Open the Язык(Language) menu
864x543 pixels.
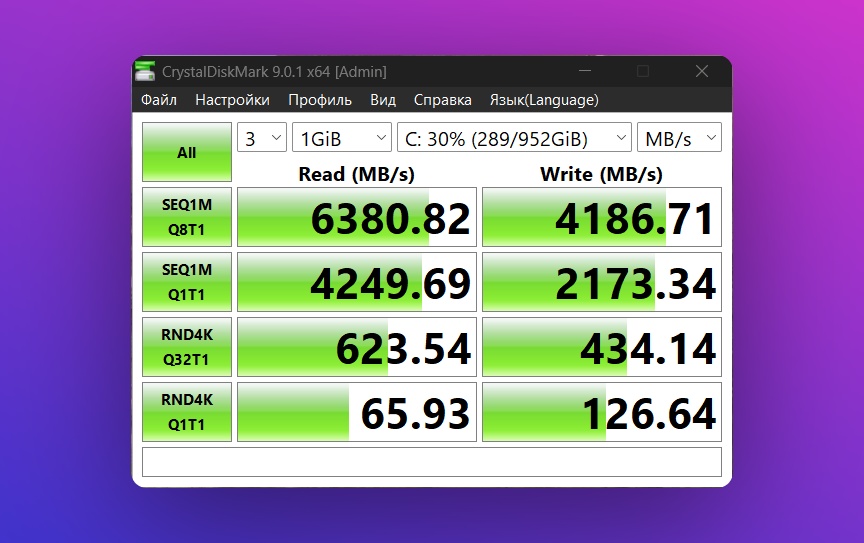tap(544, 100)
